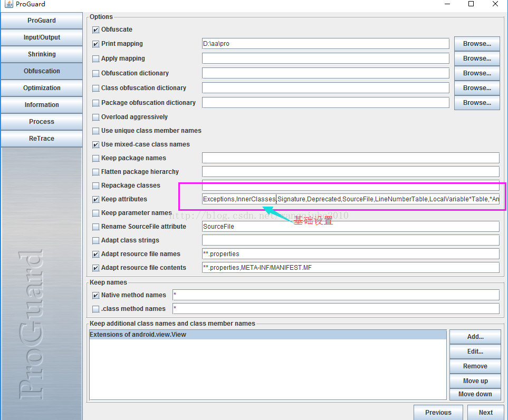Browse for Print mapping file
508x420 pixels.
point(477,44)
